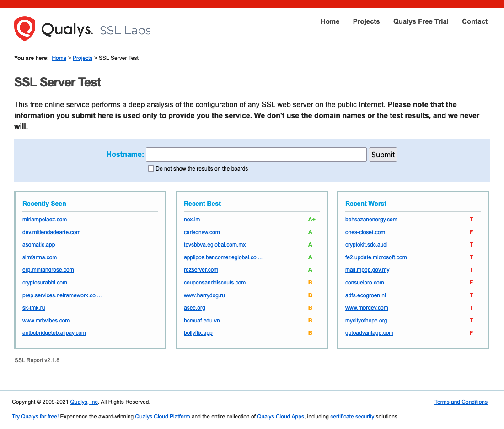
Task: Open the certificate security link
Action: pyautogui.click(x=352, y=417)
